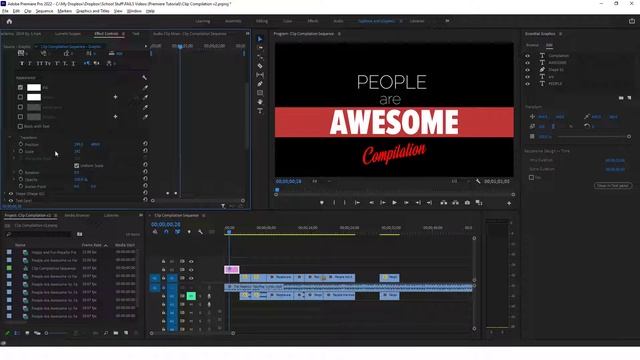The image size is (640, 360).
Task: Select the Selection tool in the tools panel
Action: tap(260, 39)
